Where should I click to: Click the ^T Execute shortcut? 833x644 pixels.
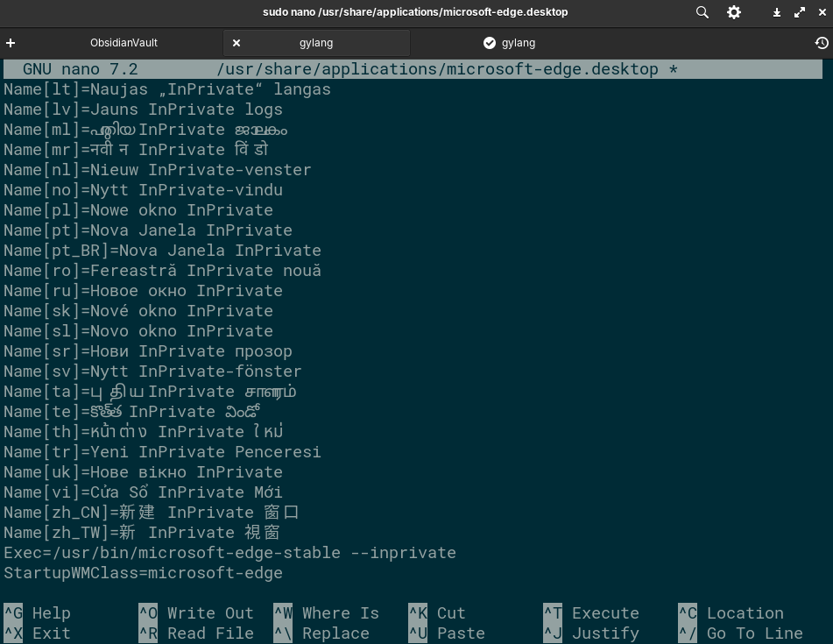pos(590,613)
